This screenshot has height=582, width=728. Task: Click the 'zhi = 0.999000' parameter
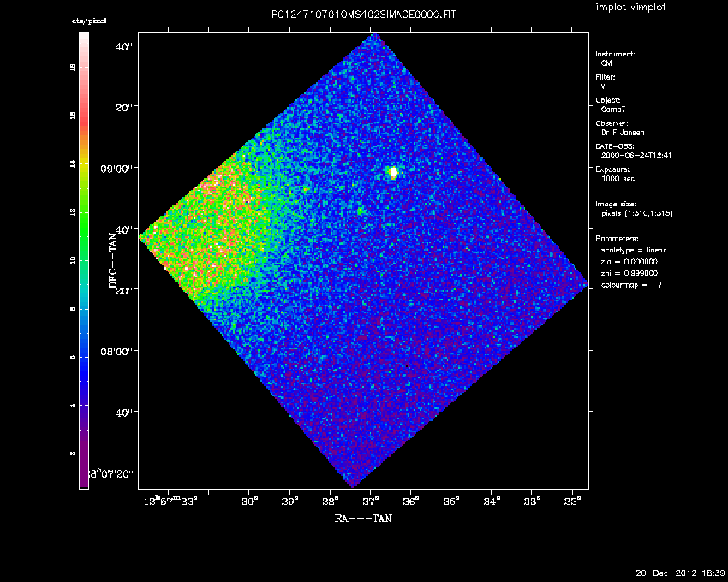coord(630,273)
